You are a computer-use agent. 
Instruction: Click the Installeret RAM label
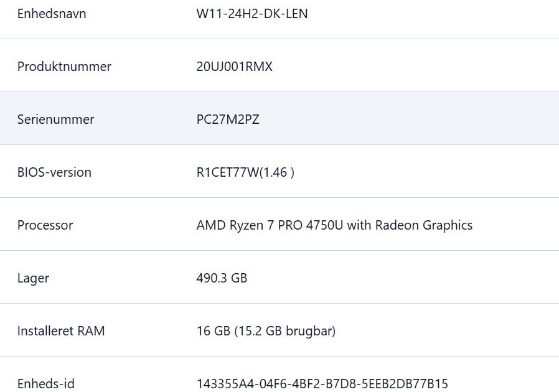61,331
